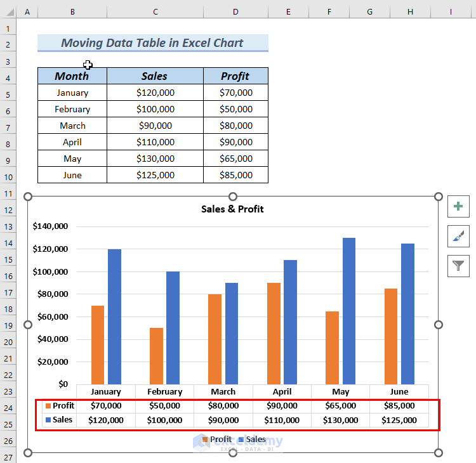The image size is (476, 463).
Task: Click the blue Sales legend marker below chart
Action: (x=241, y=440)
